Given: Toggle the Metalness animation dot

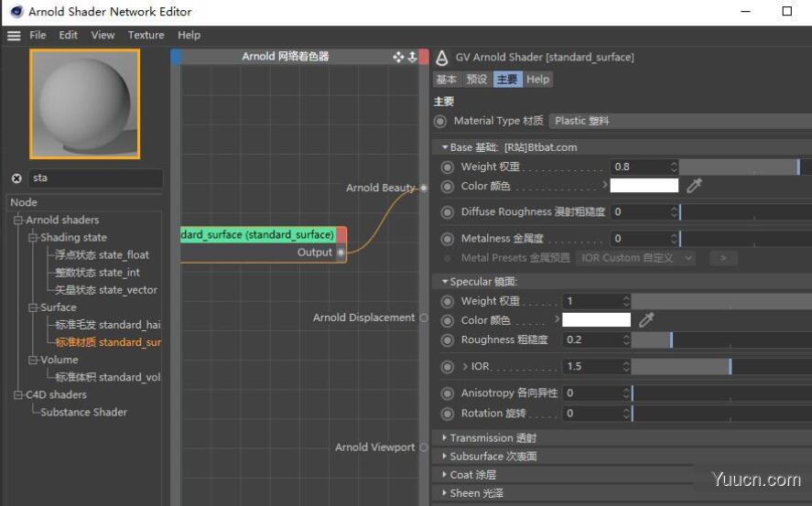Looking at the screenshot, I should (x=448, y=239).
